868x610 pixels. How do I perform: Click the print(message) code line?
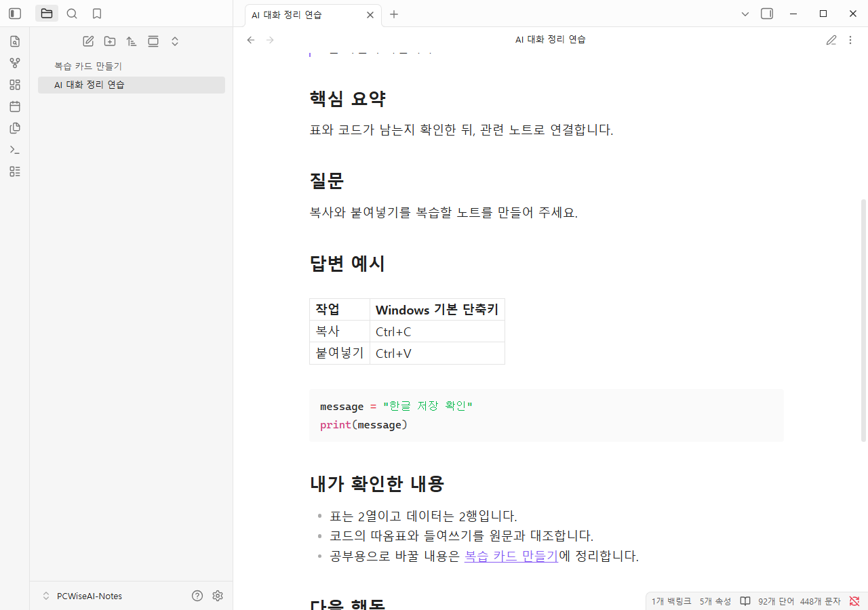tap(364, 425)
